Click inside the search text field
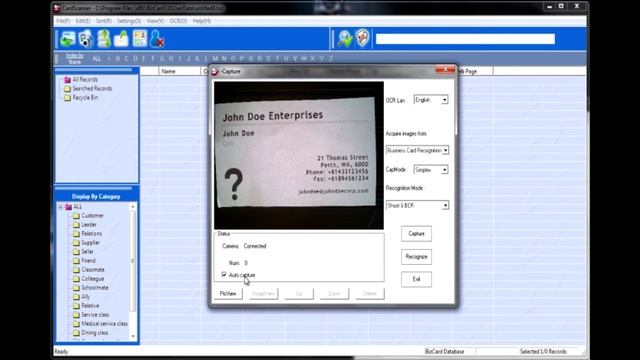The height and width of the screenshot is (360, 640). pyautogui.click(x=465, y=39)
